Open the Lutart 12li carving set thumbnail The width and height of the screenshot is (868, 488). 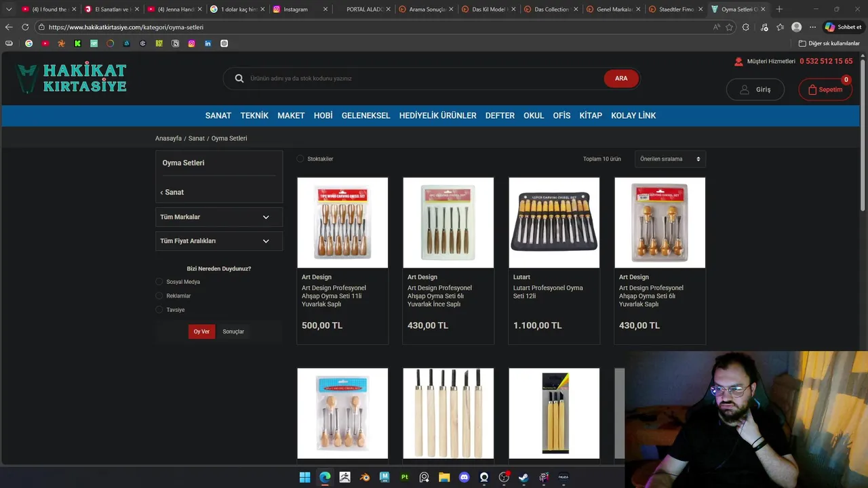pyautogui.click(x=554, y=223)
